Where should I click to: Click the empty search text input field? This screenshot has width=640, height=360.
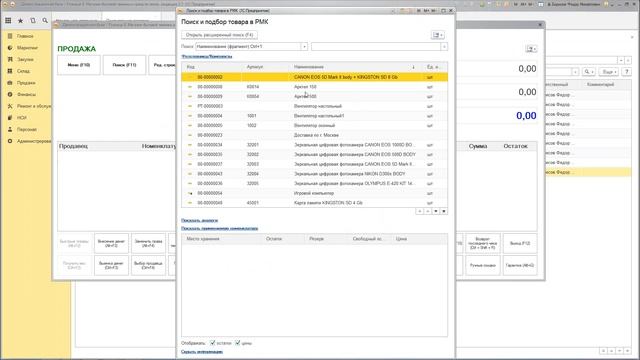click(376, 47)
